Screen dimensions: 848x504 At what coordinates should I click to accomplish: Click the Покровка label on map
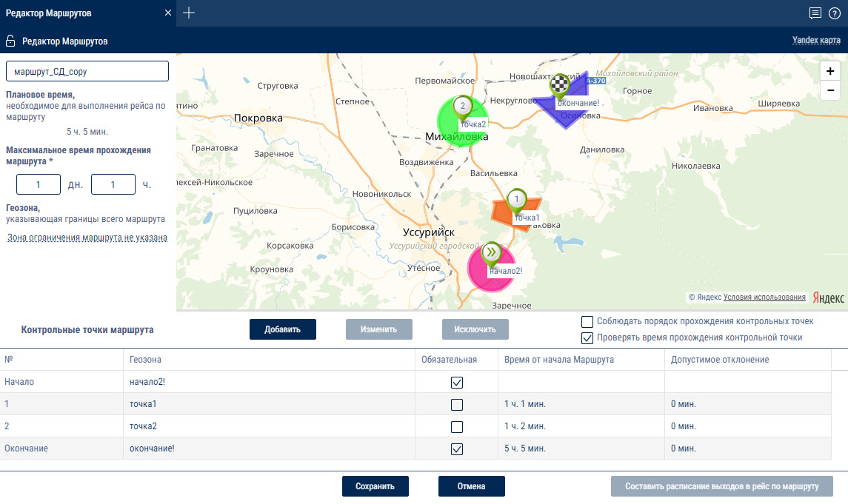point(258,118)
